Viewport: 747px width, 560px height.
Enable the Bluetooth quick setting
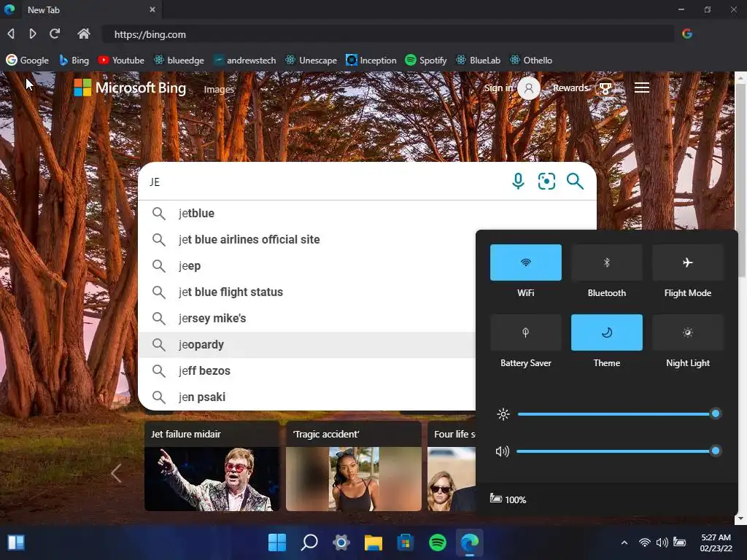tap(606, 262)
